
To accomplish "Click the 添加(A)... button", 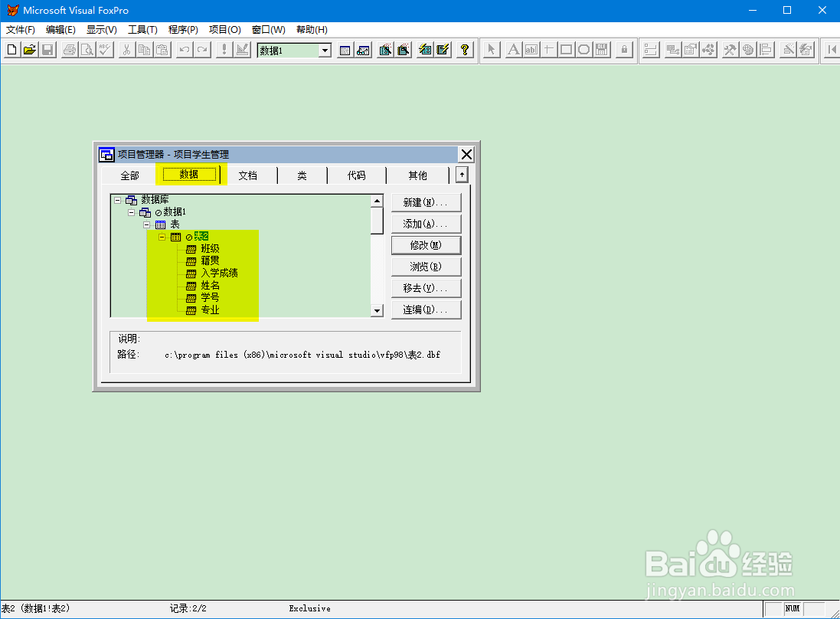I will pyautogui.click(x=426, y=224).
